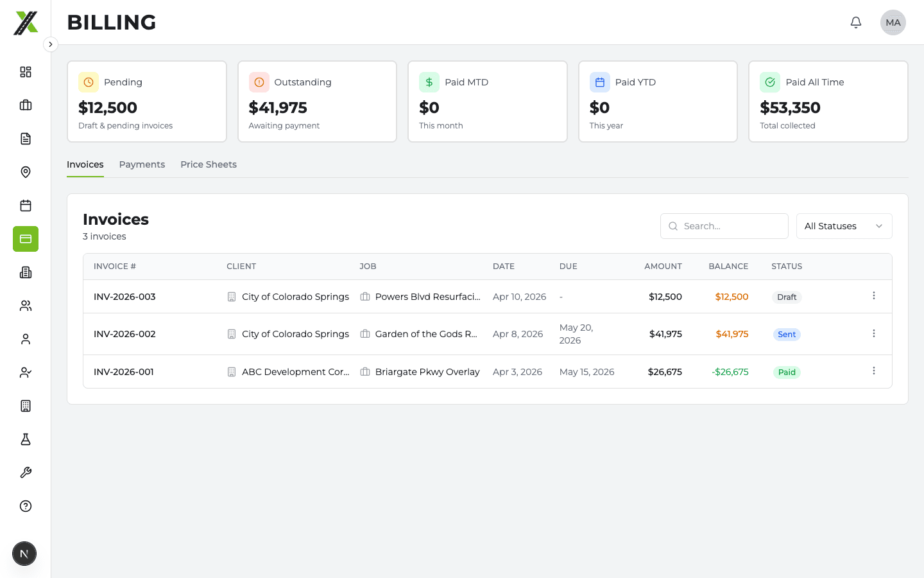Open the map pin locations icon

[x=26, y=172]
